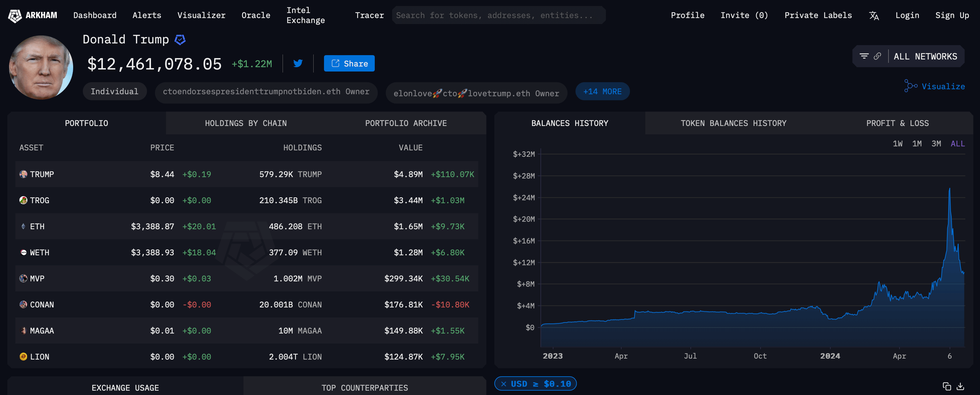Screen dimensions: 980x395
Task: Click the MVP token icon
Action: coord(23,279)
